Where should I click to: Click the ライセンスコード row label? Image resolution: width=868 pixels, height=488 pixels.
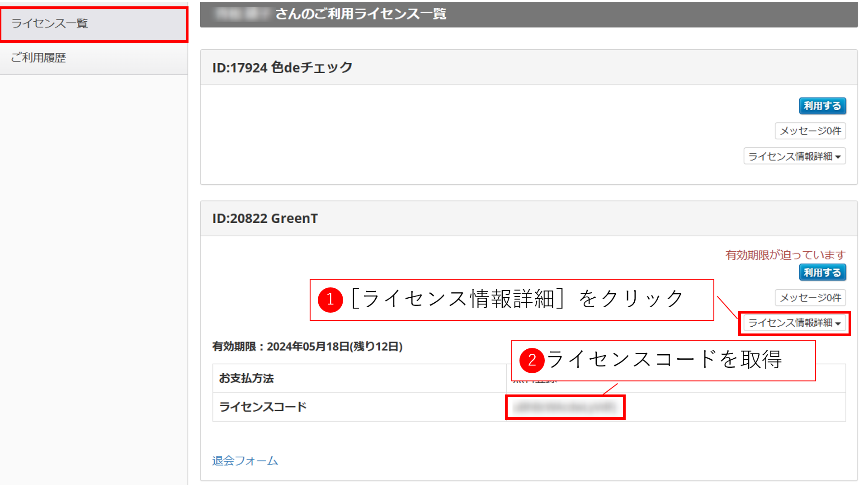point(263,407)
